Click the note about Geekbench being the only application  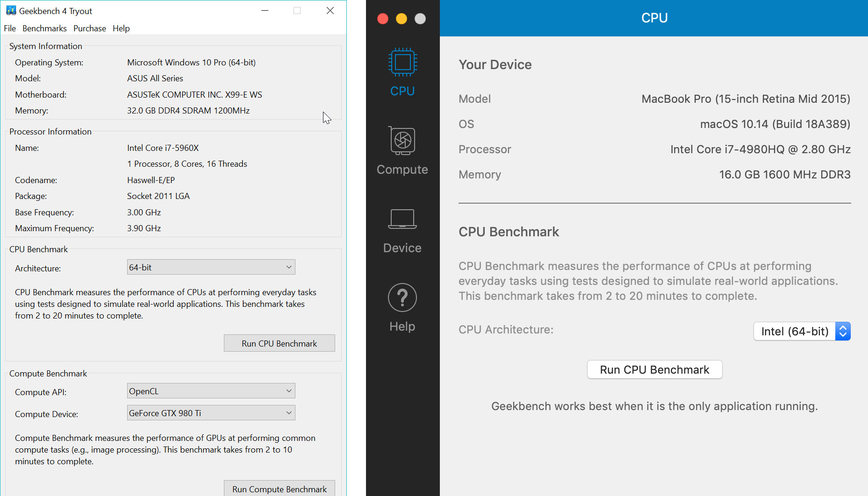pyautogui.click(x=654, y=406)
